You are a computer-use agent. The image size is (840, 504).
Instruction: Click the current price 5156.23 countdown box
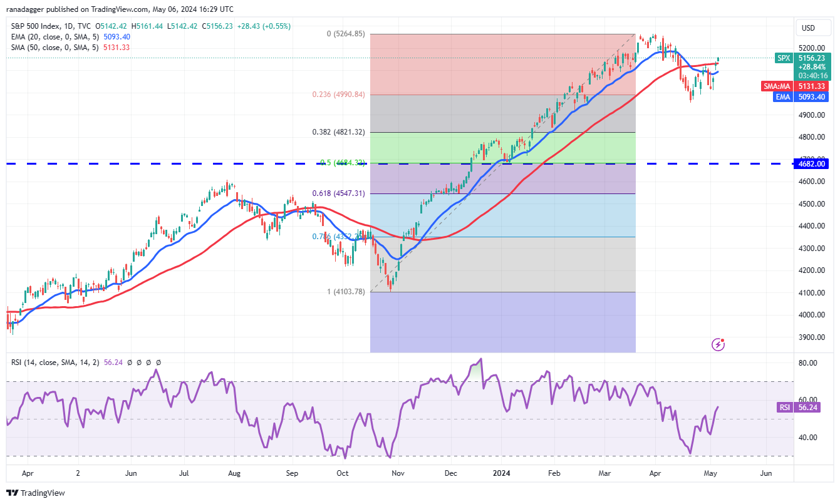[812, 66]
